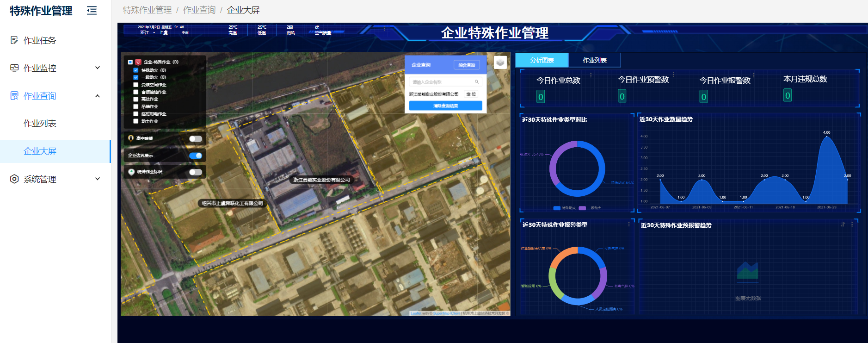
Task: Enable the 特殊作业标识 switch
Action: click(196, 172)
